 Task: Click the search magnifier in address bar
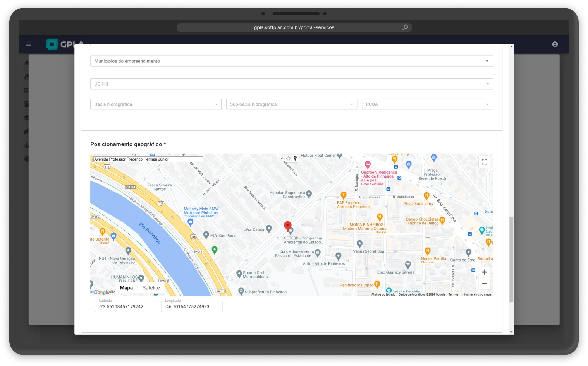pos(405,27)
